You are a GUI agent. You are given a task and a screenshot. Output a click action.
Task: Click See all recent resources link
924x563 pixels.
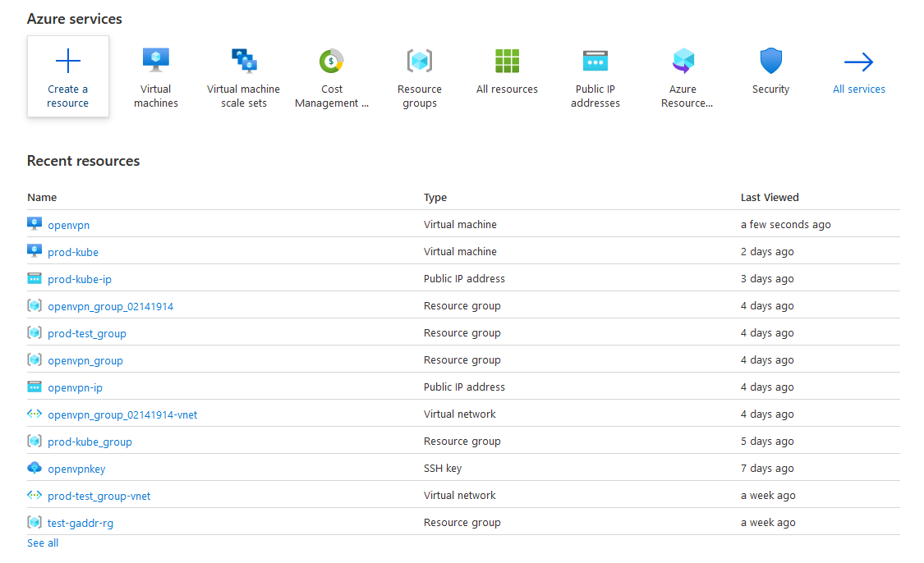coord(43,542)
